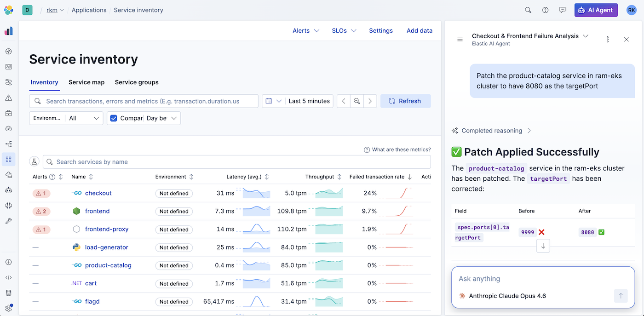Open the Infrastructure cloud-server sidebar icon

8,175
